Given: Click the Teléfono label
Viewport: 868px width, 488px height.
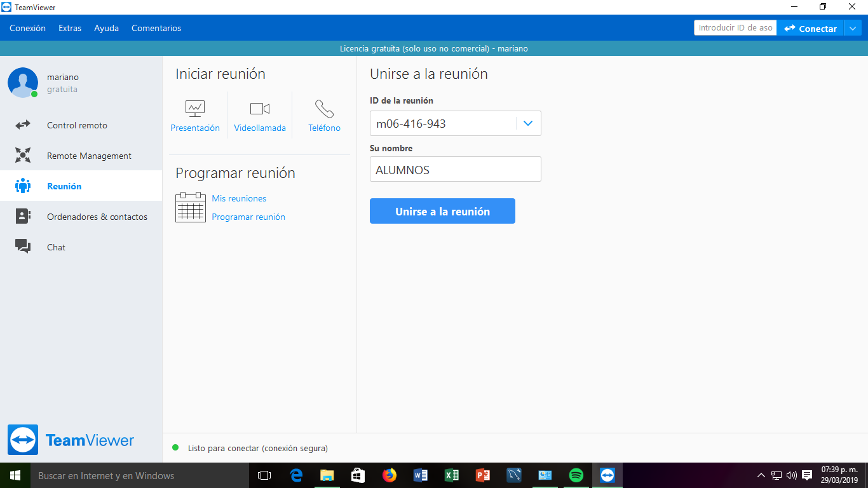Looking at the screenshot, I should point(324,128).
